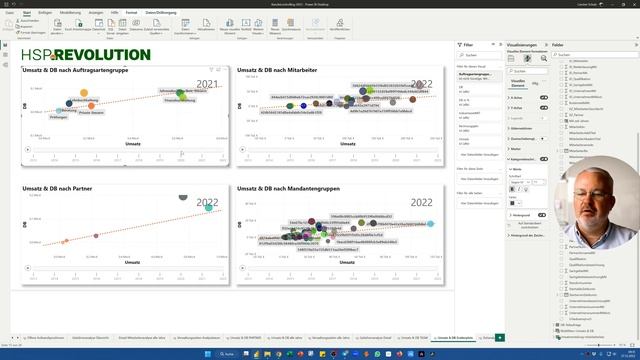Screen dimensions: 640x360
Task: Expand the Gitternetzlinien section
Action: (x=509, y=129)
